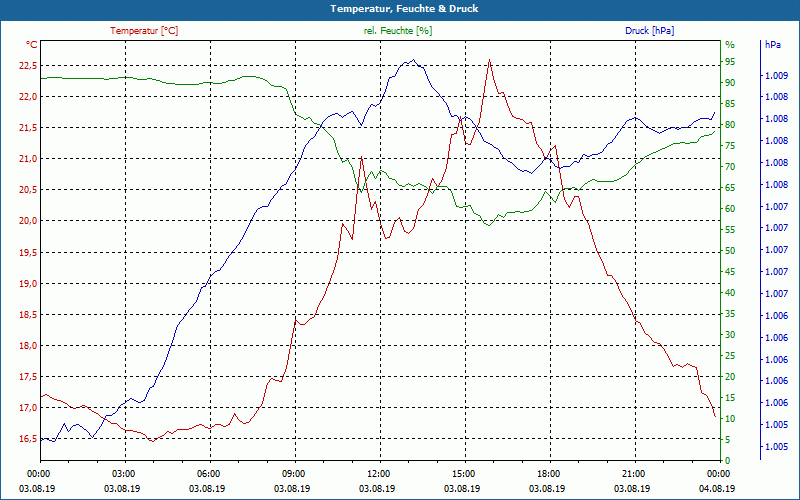Click the 20 humidity axis tick
The height and width of the screenshot is (500, 800).
click(x=730, y=377)
